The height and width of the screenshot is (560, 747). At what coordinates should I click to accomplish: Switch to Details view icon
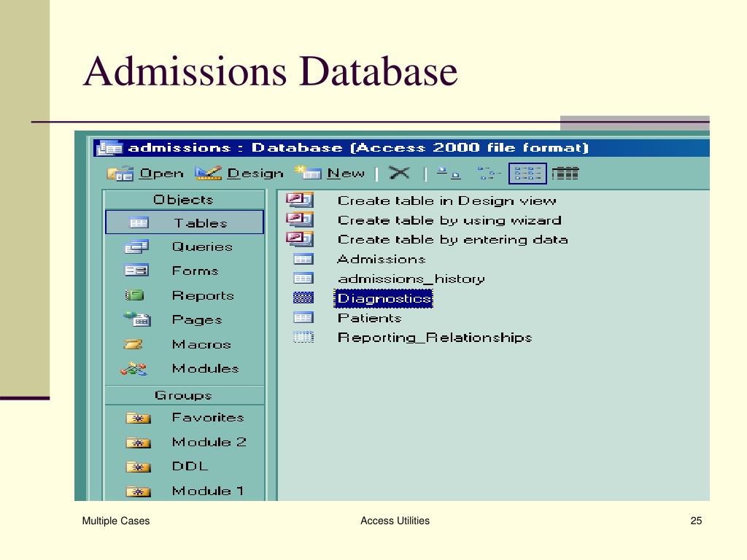point(565,174)
